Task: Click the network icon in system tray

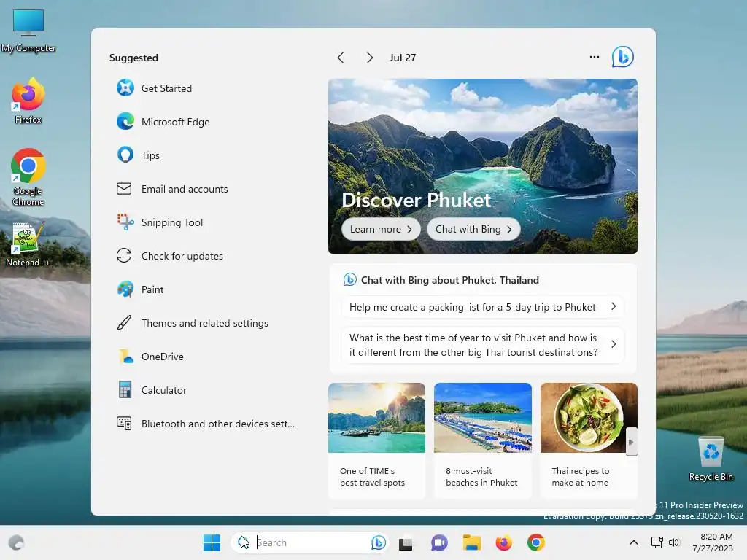Action: click(x=657, y=542)
